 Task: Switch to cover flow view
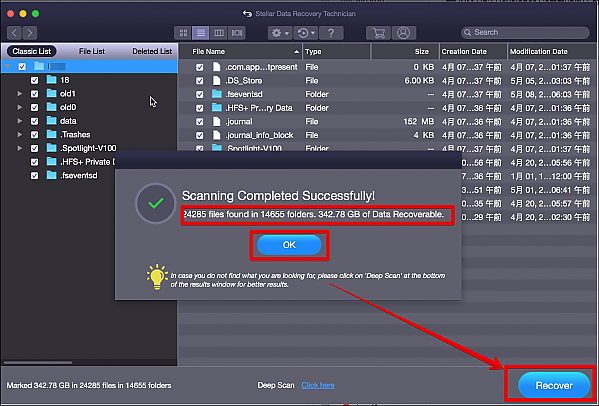(x=236, y=33)
